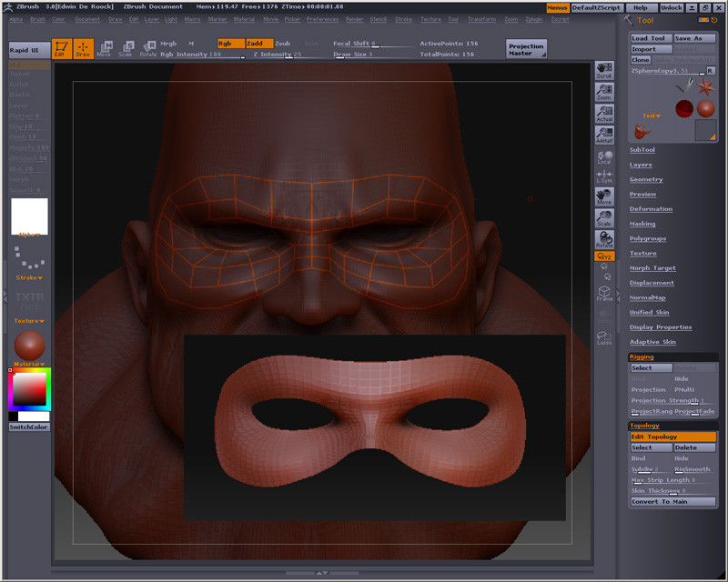The height and width of the screenshot is (582, 728).
Task: Open the current red head tool thumbnail
Action: 642,131
